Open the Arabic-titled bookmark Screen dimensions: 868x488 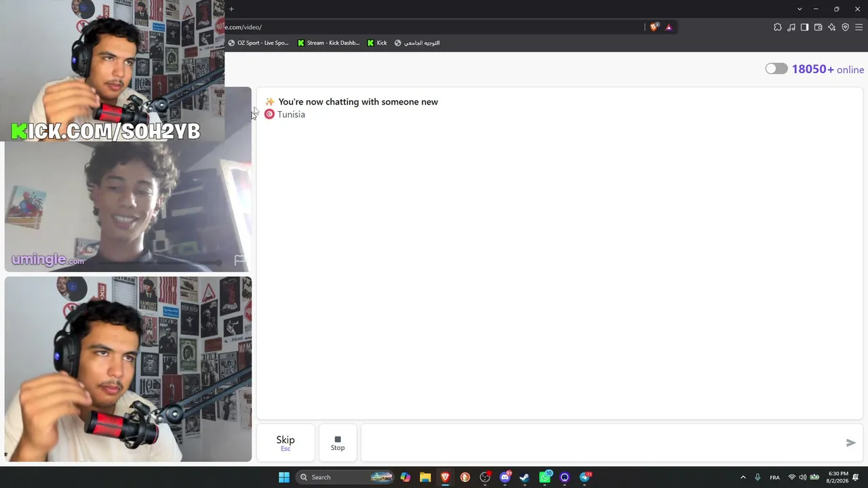[x=417, y=43]
